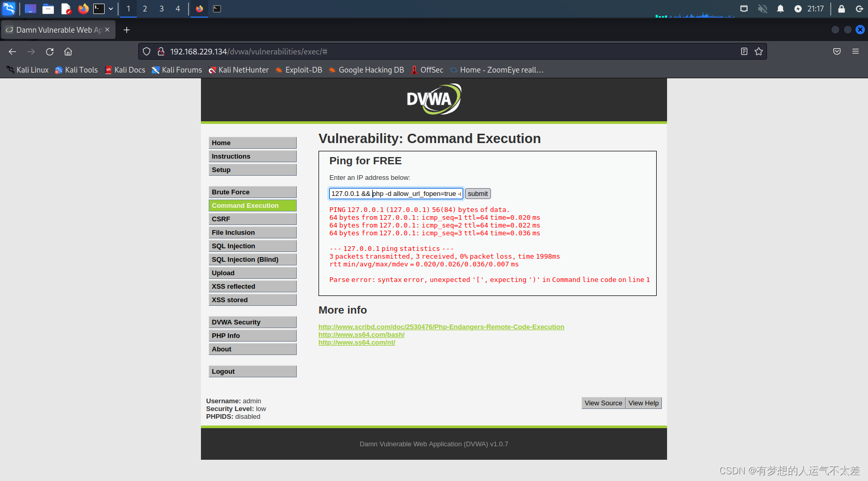Open a new browser tab
Viewport: 868px width, 481px height.
[126, 30]
